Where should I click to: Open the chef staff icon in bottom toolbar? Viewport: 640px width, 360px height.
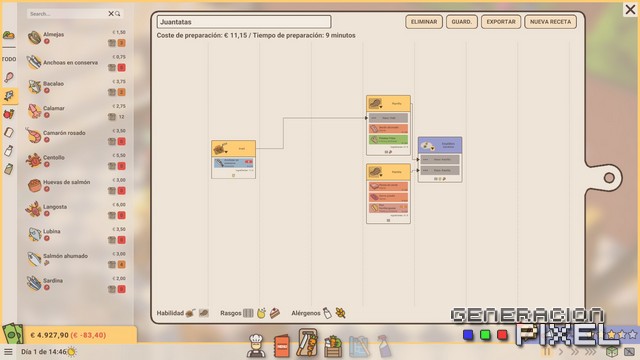pyautogui.click(x=256, y=345)
